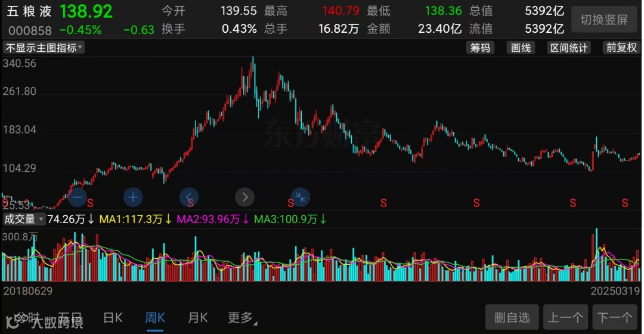
Task: Select the 周K tab
Action: coord(155,317)
